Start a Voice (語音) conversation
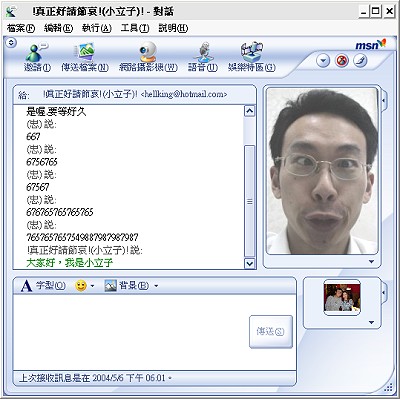The width and height of the screenshot is (400, 399). (x=204, y=52)
